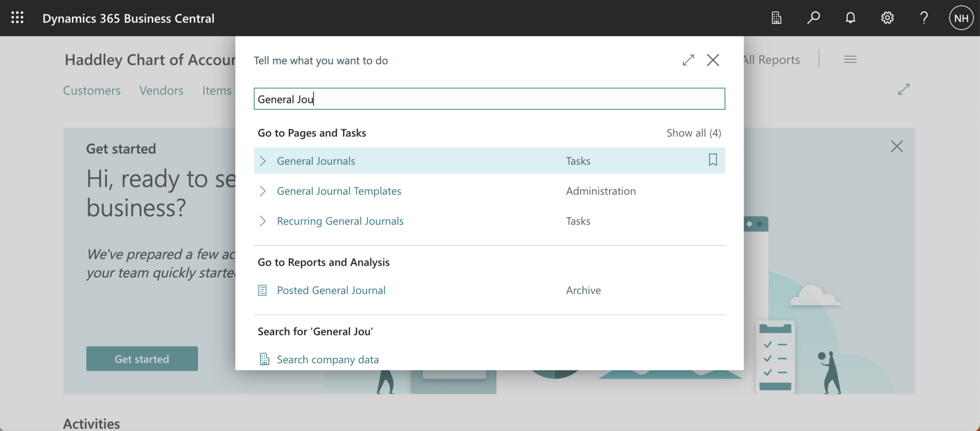Click the Tell Me search input field

coord(489,99)
